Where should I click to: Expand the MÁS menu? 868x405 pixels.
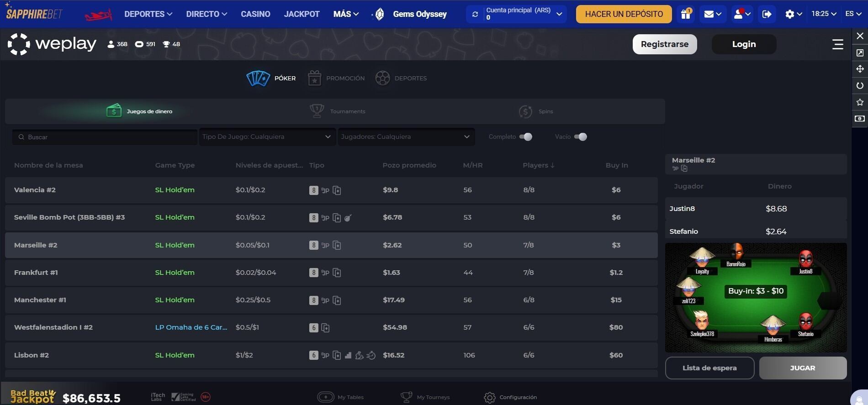coord(346,14)
